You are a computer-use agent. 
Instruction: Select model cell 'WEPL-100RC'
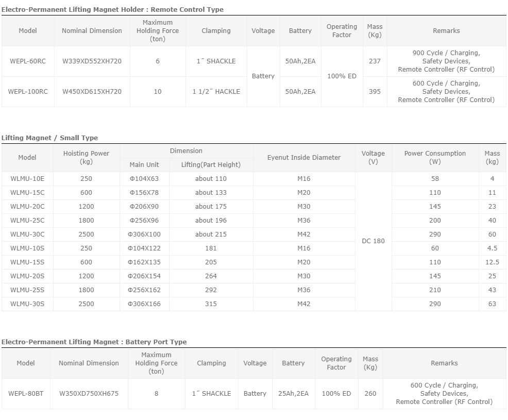pos(28,91)
